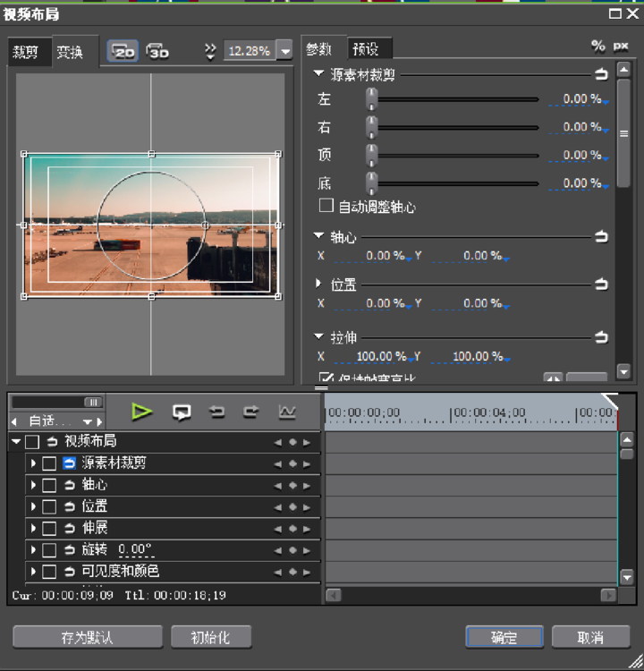Switch to 3D layout mode

pyautogui.click(x=157, y=52)
